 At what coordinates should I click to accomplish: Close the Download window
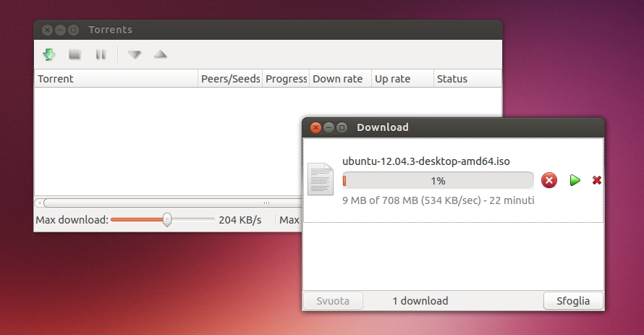pyautogui.click(x=315, y=127)
